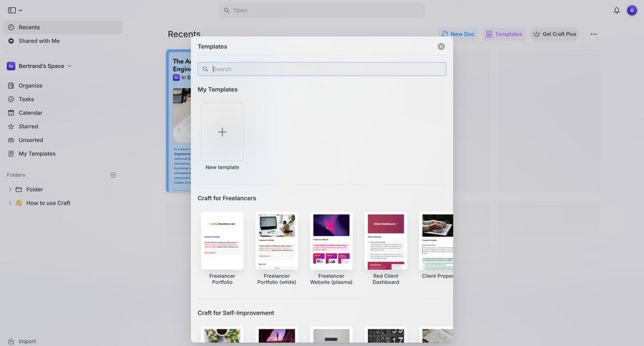Click Shared with Me icon
The width and height of the screenshot is (644, 346).
[11, 41]
